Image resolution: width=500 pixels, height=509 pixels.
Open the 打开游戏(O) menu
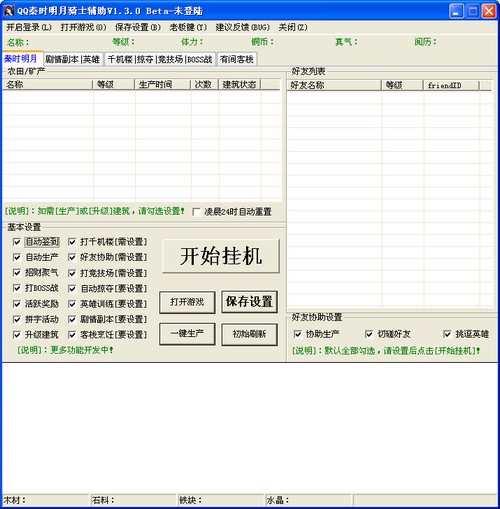(x=83, y=27)
